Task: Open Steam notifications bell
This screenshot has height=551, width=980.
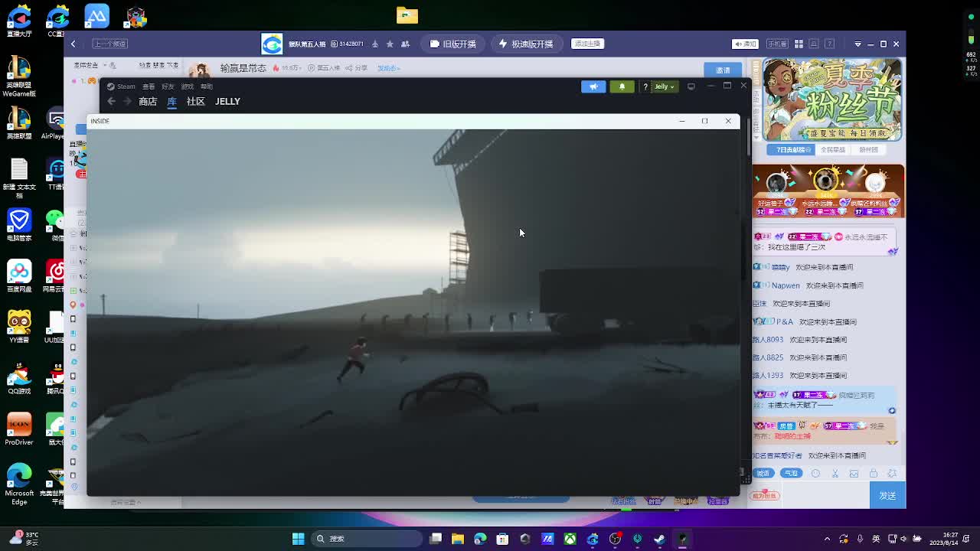Action: click(622, 86)
